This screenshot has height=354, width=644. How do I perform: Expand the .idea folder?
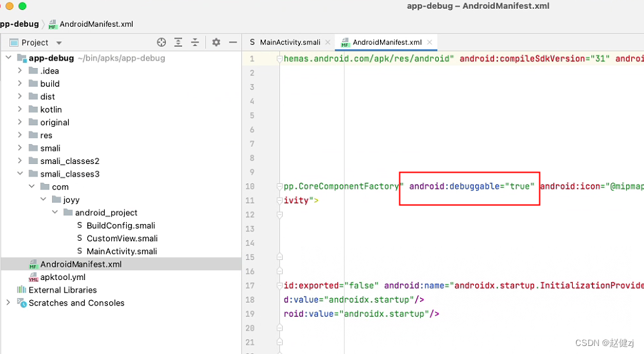20,71
